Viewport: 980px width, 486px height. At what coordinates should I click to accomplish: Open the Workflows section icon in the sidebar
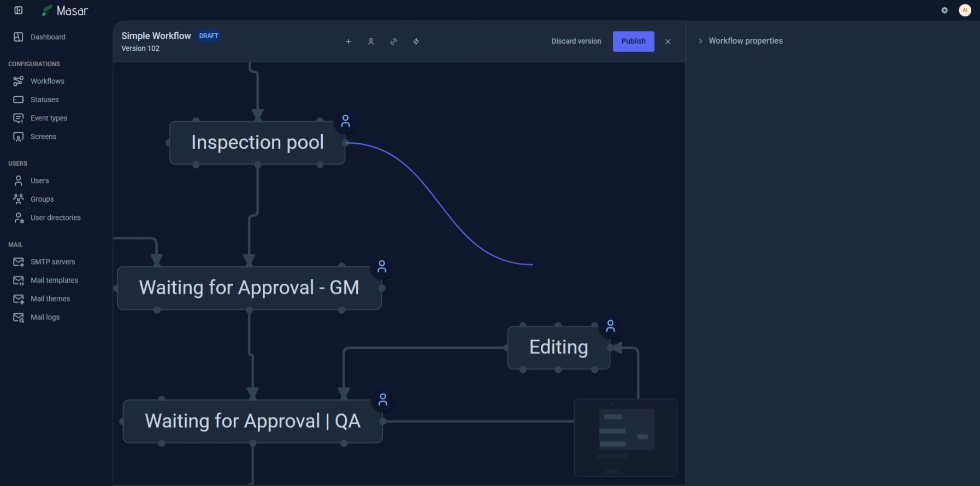(18, 81)
